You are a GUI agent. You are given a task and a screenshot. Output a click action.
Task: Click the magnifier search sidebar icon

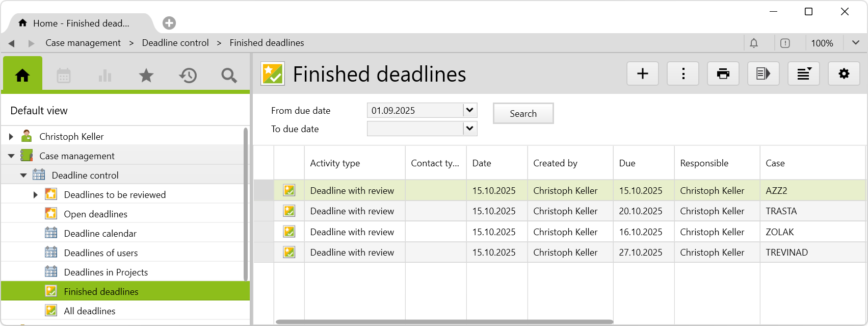tap(229, 76)
